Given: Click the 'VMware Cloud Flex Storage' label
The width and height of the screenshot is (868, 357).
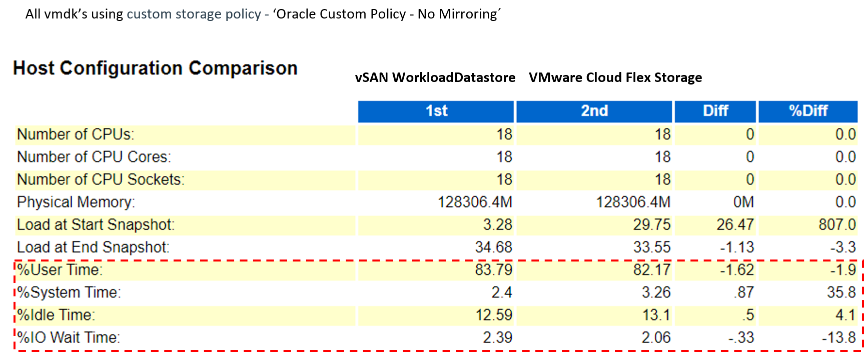Looking at the screenshot, I should pos(615,77).
